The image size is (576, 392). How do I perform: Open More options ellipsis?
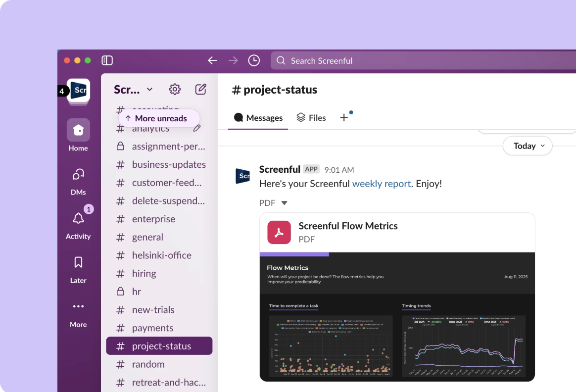click(x=78, y=314)
